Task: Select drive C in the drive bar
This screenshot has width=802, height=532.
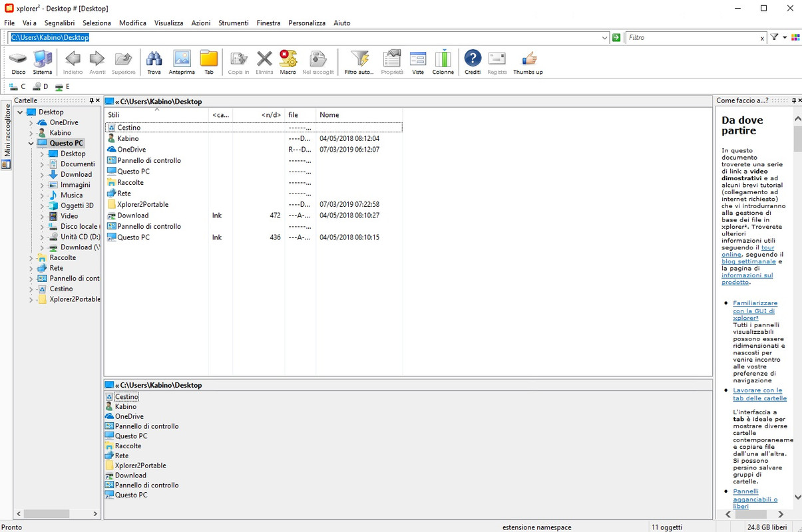Action: [x=17, y=86]
